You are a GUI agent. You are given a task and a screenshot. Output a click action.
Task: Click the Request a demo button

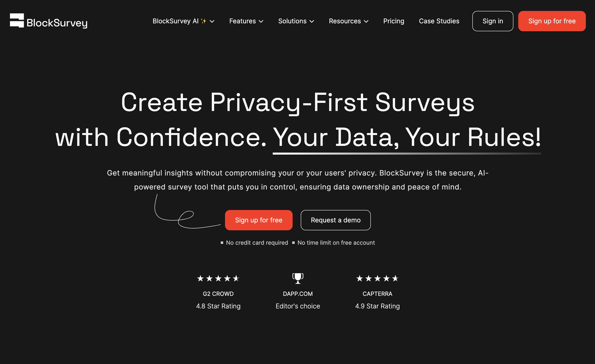(336, 220)
